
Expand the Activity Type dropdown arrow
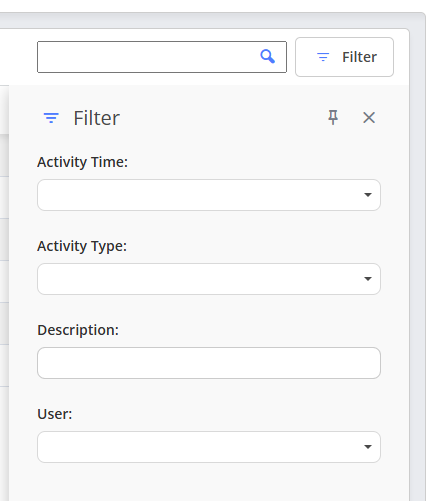[368, 279]
